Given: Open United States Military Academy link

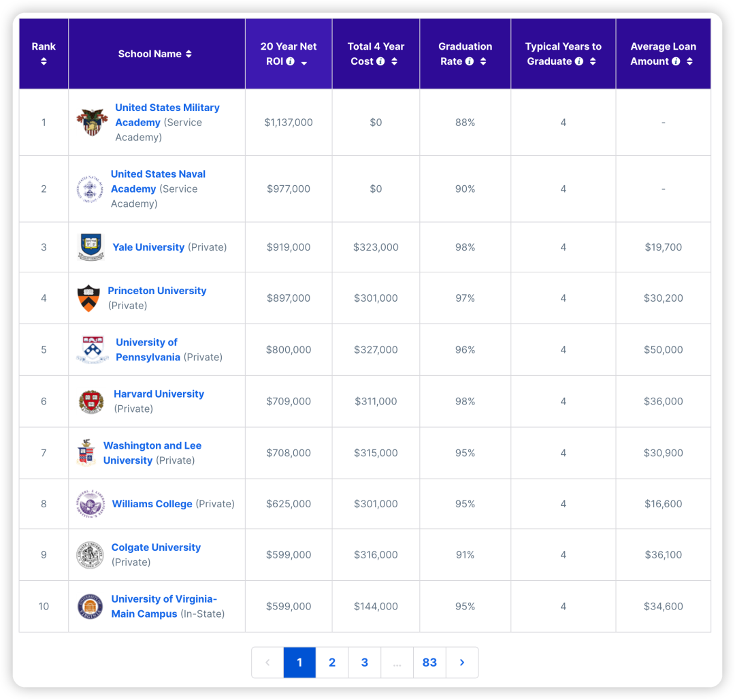Looking at the screenshot, I should pos(167,115).
